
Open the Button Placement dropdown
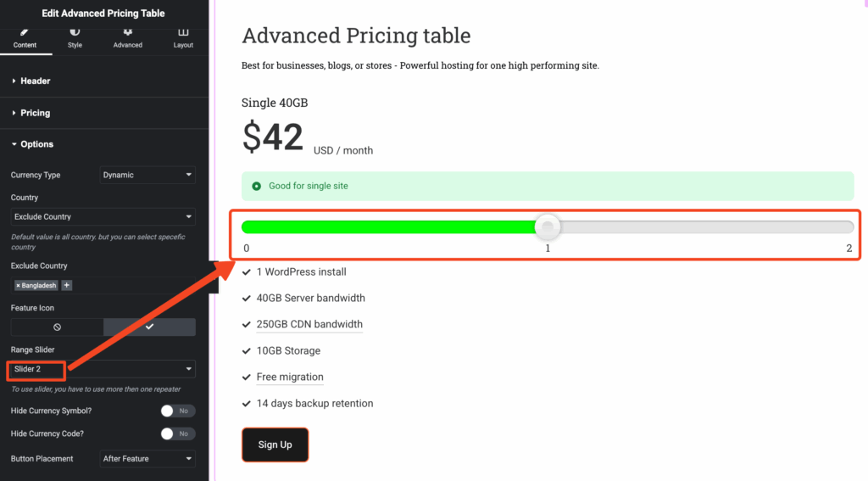[147, 459]
